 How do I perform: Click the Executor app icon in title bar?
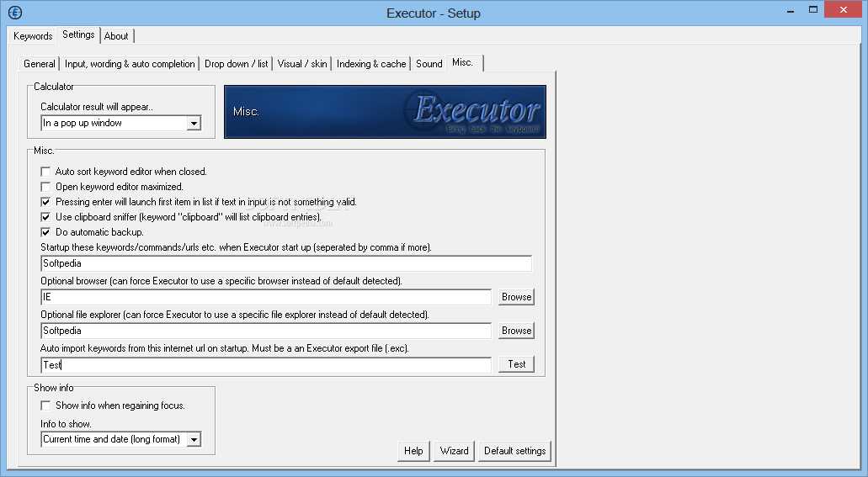[x=15, y=12]
